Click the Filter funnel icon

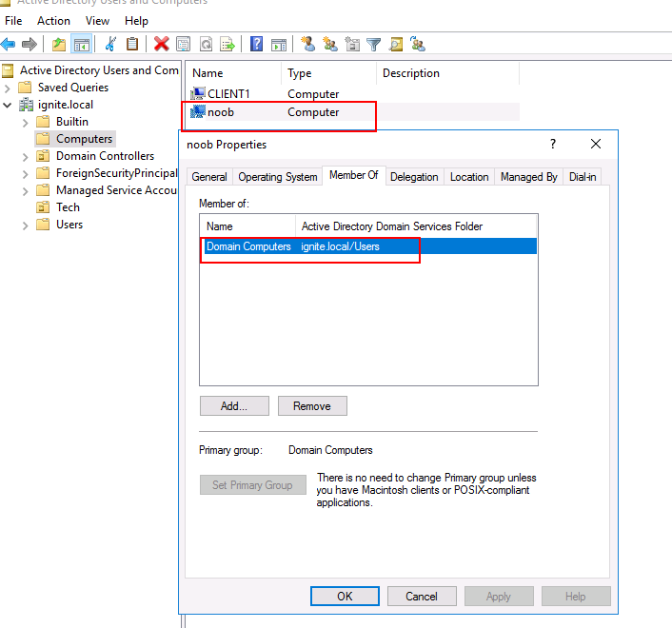(x=374, y=44)
